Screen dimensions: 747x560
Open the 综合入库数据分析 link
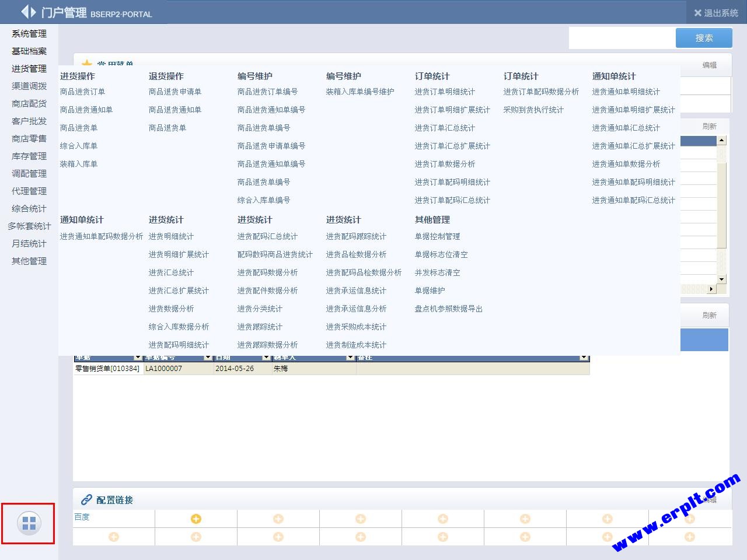coord(179,327)
